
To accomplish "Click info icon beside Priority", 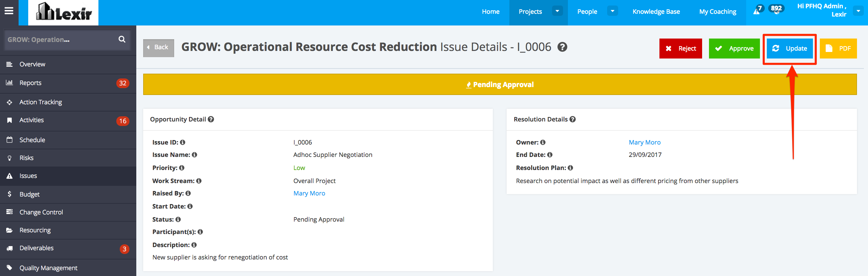I will click(182, 168).
